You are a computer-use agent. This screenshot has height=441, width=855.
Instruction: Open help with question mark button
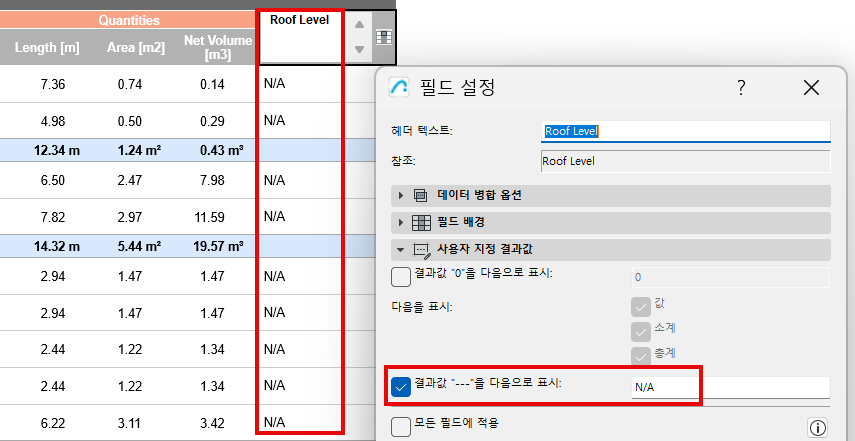[x=741, y=88]
